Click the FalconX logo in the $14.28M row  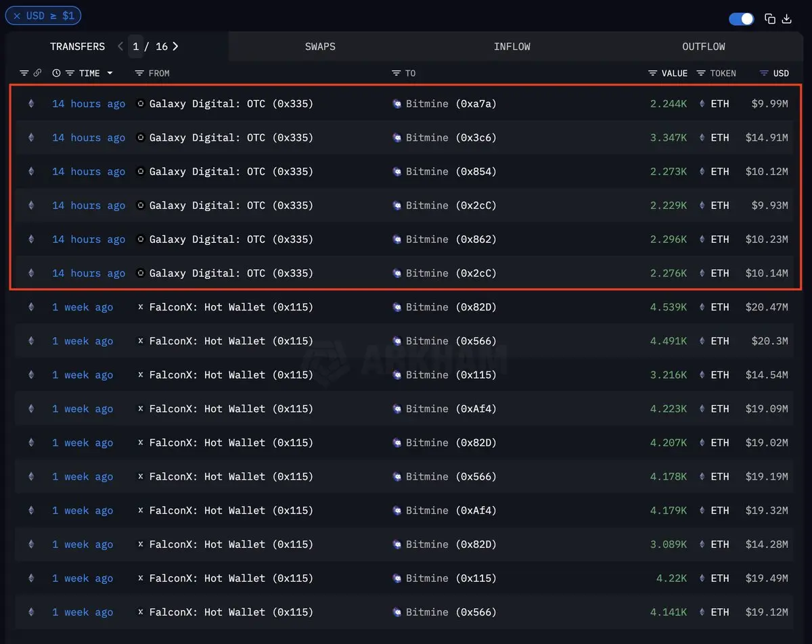pos(141,545)
